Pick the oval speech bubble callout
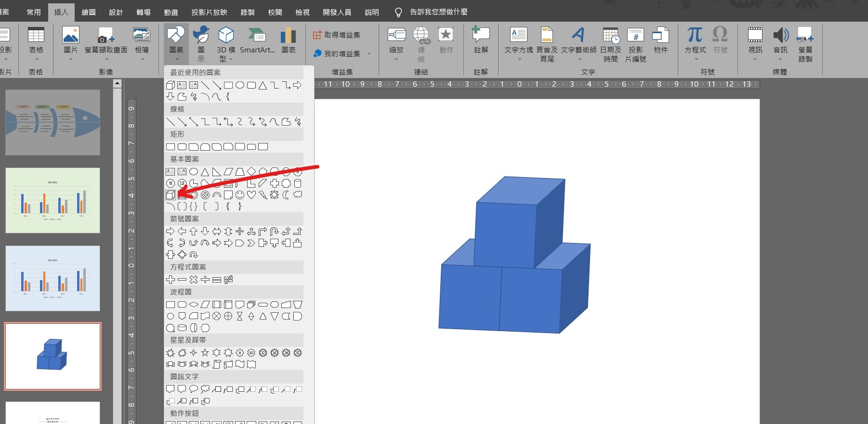This screenshot has height=424, width=868. click(x=194, y=389)
